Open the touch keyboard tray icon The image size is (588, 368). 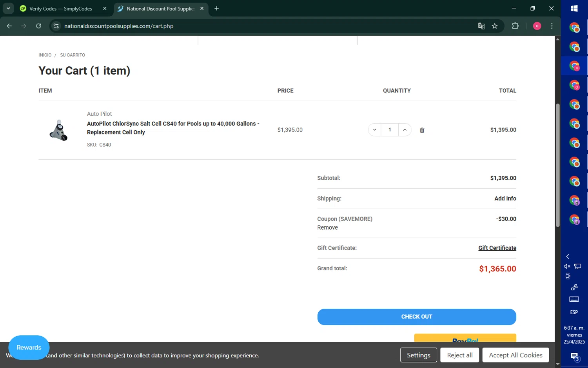coord(574,299)
